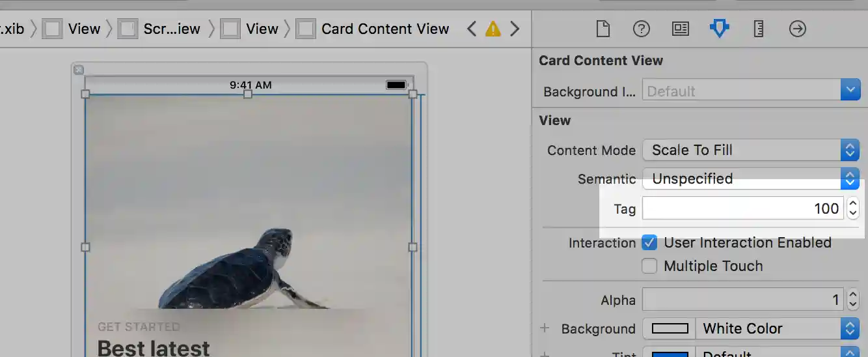Select the GET STARTED label
The image size is (868, 357).
(x=139, y=327)
